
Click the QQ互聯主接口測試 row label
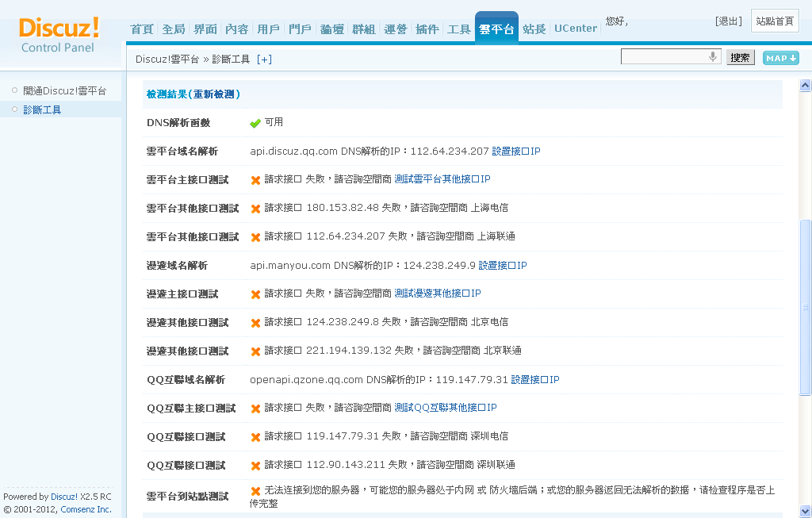191,409
